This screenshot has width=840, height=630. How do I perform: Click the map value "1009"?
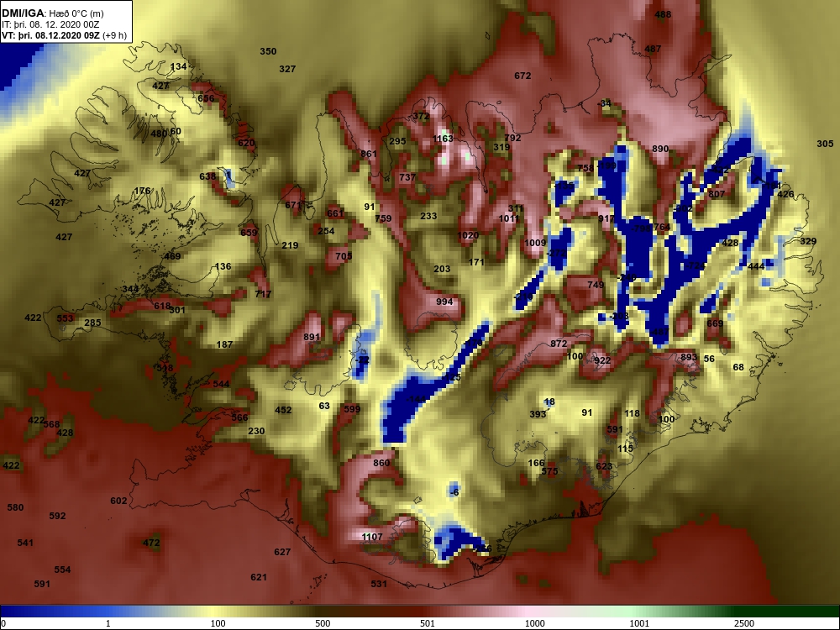point(535,244)
